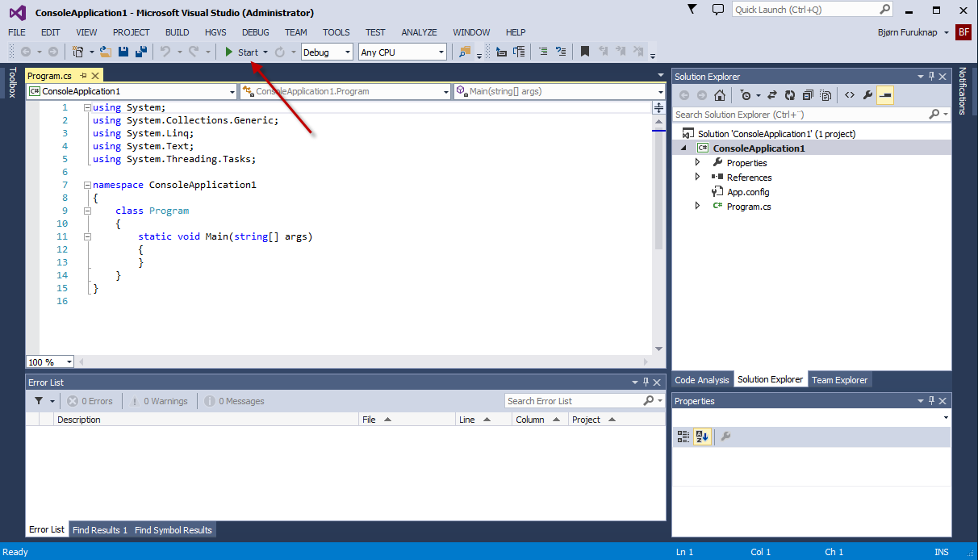Click the Navigate Backward toolbar icon
This screenshot has width=978, height=560.
click(26, 52)
